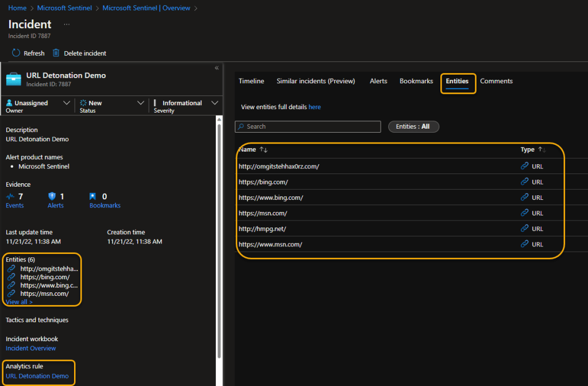Click the Delete incident trash icon
This screenshot has height=386, width=588.
pyautogui.click(x=56, y=53)
